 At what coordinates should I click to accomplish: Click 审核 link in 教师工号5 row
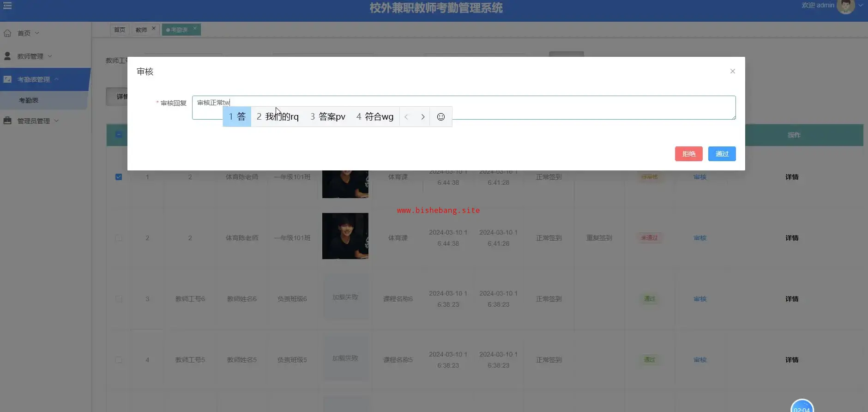700,360
